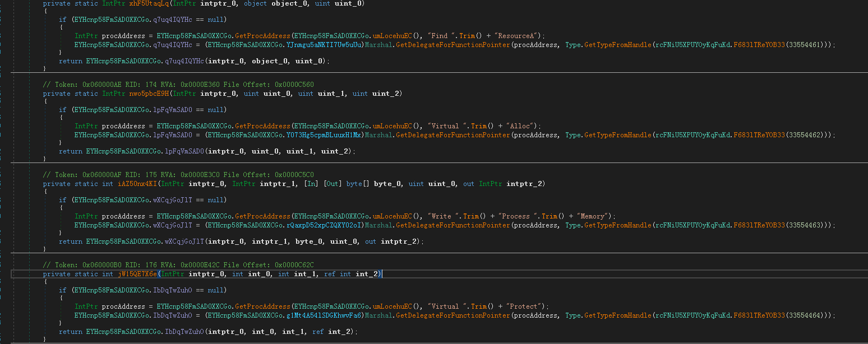The height and width of the screenshot is (344, 868).
Task: Click IbDqTwZuh0 in the return statement
Action: click(x=184, y=332)
